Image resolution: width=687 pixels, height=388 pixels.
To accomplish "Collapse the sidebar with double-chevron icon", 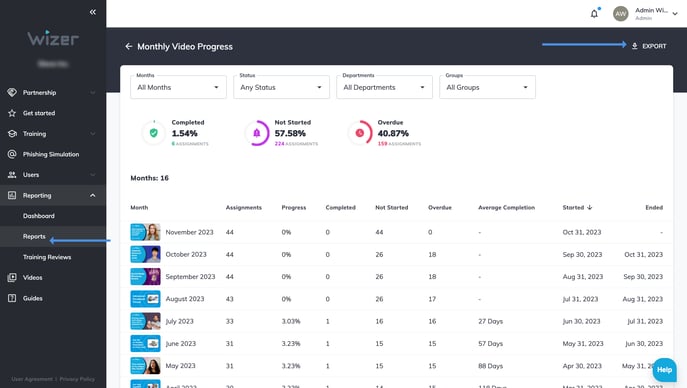I will click(92, 12).
